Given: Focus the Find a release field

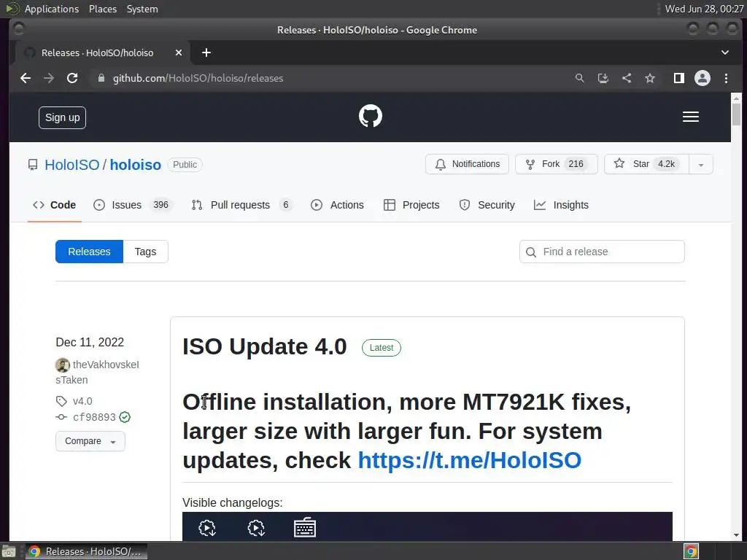Looking at the screenshot, I should [x=602, y=252].
